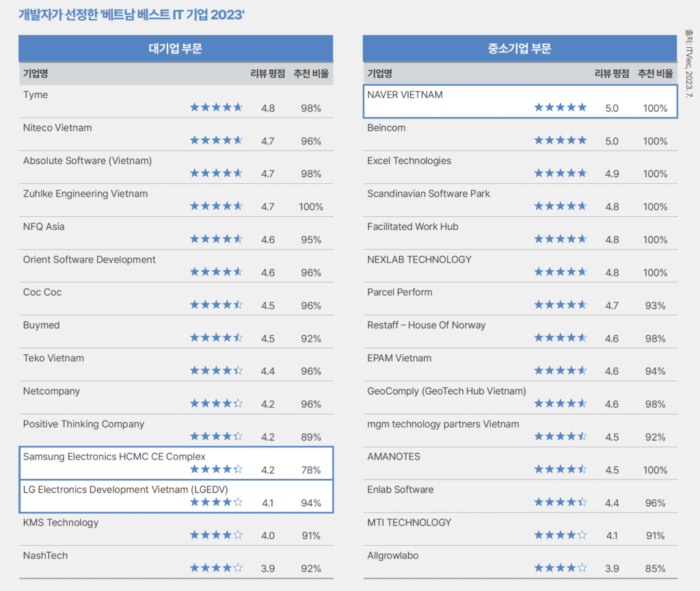Viewport: 700px width, 591px height.
Task: Click the star rating in Tyme row
Action: (216, 107)
